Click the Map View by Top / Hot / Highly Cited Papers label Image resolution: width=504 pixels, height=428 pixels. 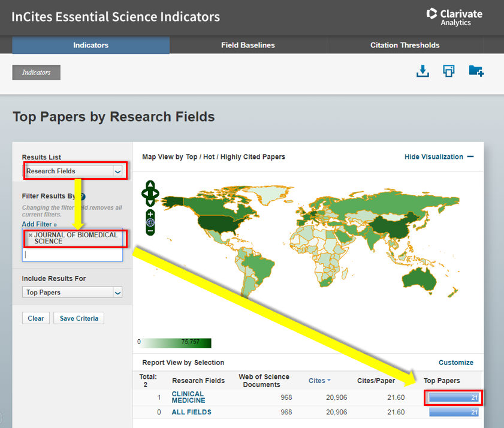pyautogui.click(x=213, y=156)
